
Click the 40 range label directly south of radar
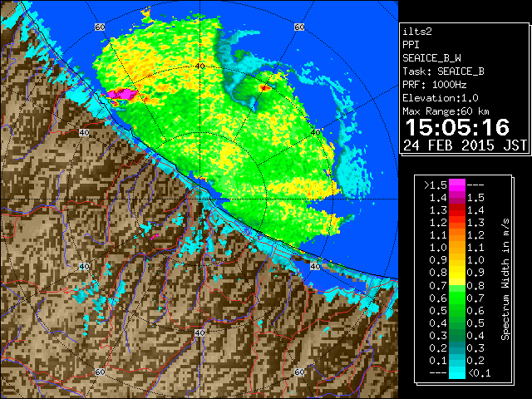199,332
